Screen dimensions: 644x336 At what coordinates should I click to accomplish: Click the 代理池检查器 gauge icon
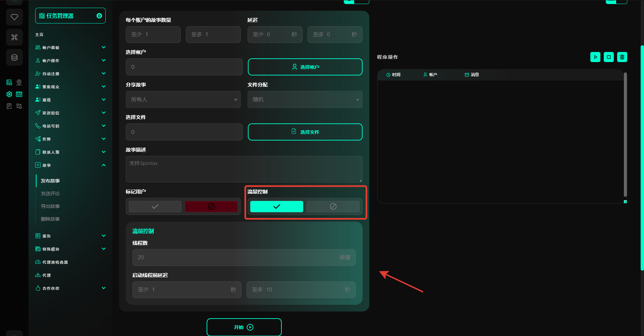tap(38, 262)
